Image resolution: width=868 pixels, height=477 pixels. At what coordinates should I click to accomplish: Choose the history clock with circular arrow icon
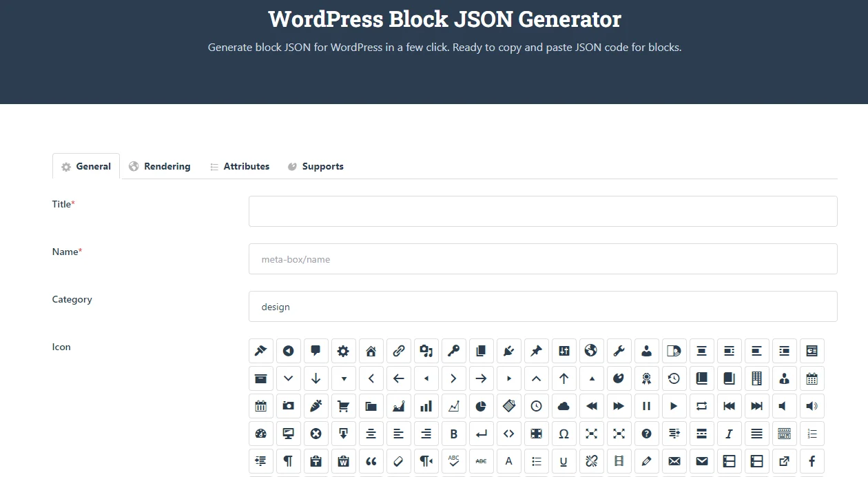[x=674, y=378]
